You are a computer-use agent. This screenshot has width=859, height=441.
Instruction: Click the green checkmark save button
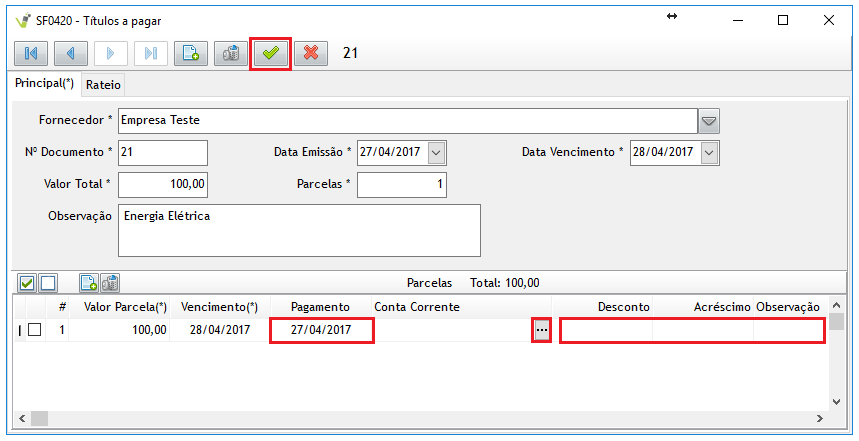click(x=270, y=54)
